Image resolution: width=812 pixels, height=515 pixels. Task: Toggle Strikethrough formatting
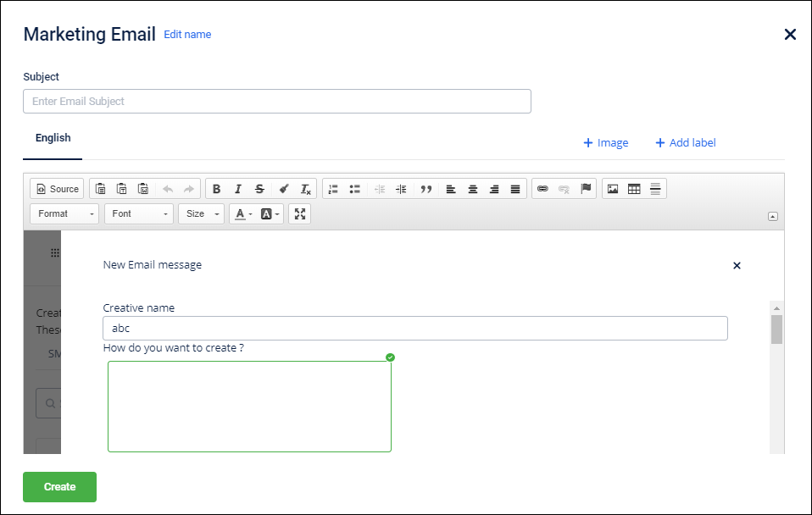point(259,189)
